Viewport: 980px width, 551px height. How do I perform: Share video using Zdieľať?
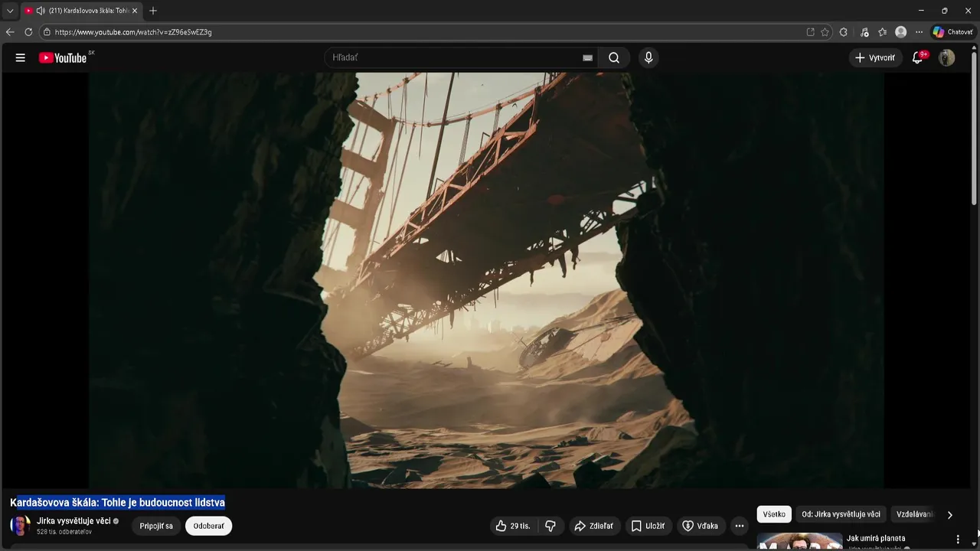(x=594, y=526)
